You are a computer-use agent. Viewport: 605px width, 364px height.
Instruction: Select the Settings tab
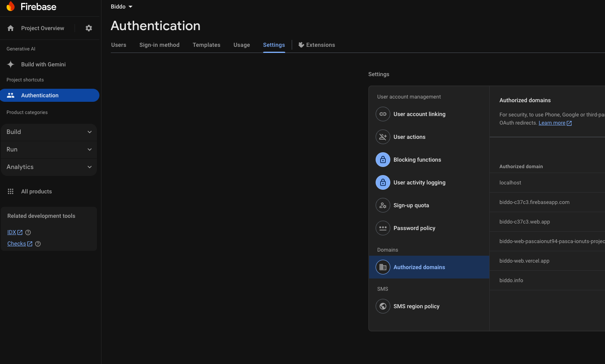coord(274,45)
